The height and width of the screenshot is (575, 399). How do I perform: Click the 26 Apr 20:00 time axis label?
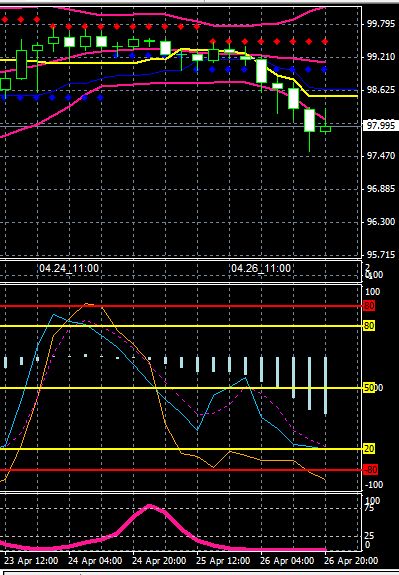(x=351, y=561)
